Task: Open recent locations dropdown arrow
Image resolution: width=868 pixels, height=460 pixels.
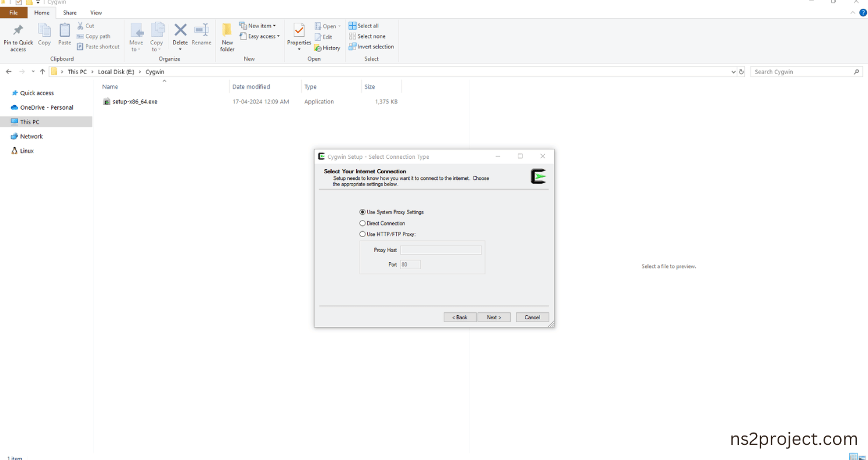Action: click(x=33, y=72)
